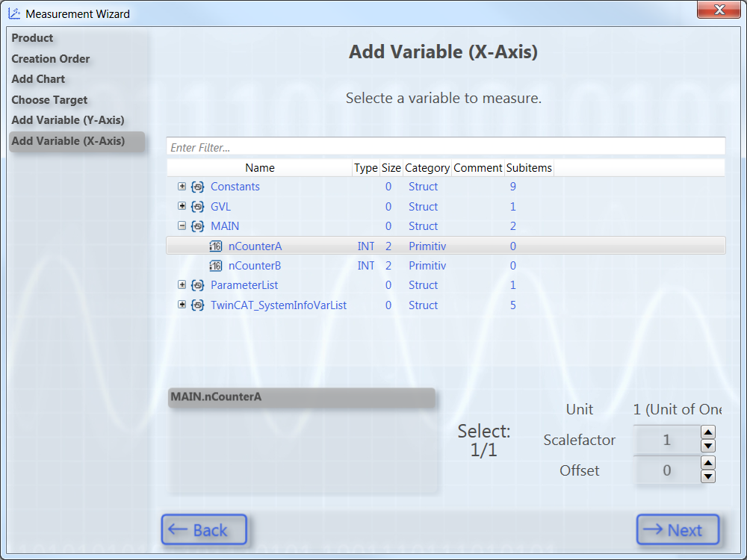Open the Add Chart step
The width and height of the screenshot is (747, 560).
pyautogui.click(x=38, y=79)
